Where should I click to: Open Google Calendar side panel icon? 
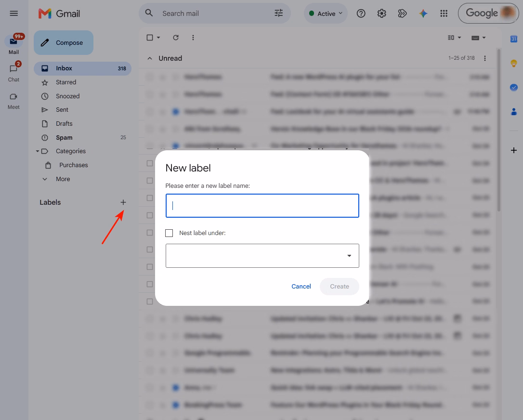(x=514, y=39)
